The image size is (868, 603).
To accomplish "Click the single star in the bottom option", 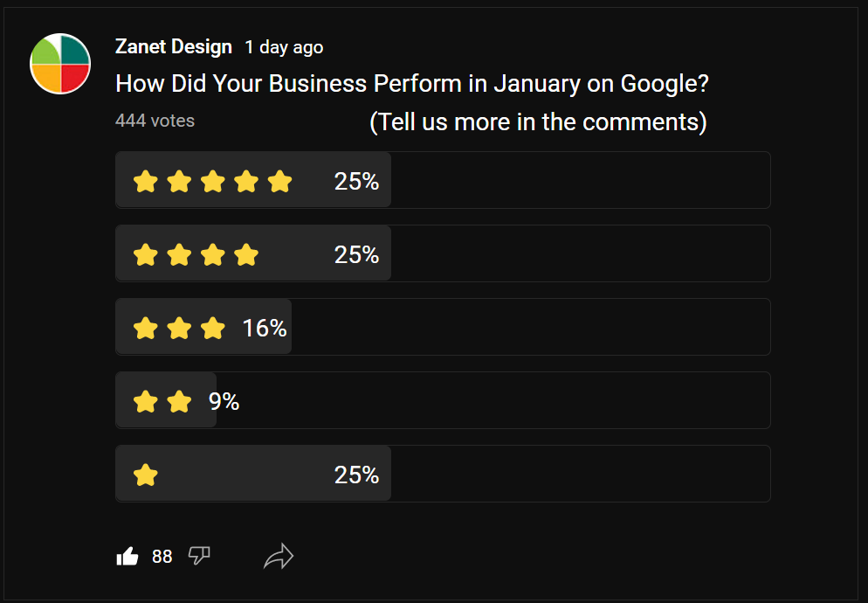I will coord(146,475).
